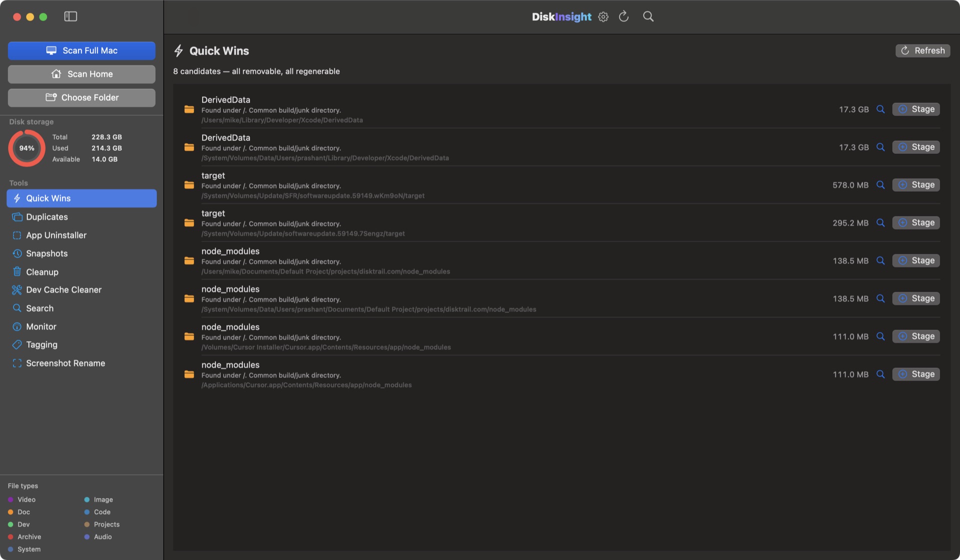The height and width of the screenshot is (560, 960).
Task: Click the System legend color dot
Action: pos(10,549)
